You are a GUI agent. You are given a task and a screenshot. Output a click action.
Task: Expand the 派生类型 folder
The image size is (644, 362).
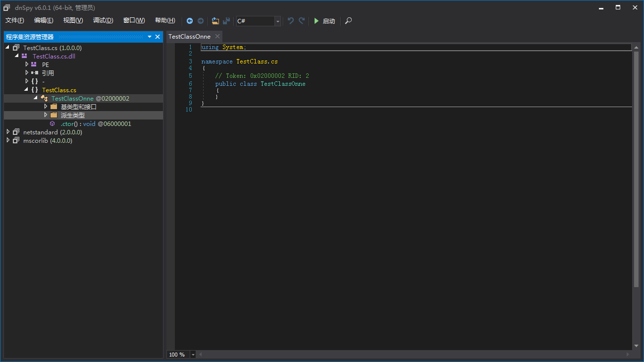coord(46,116)
